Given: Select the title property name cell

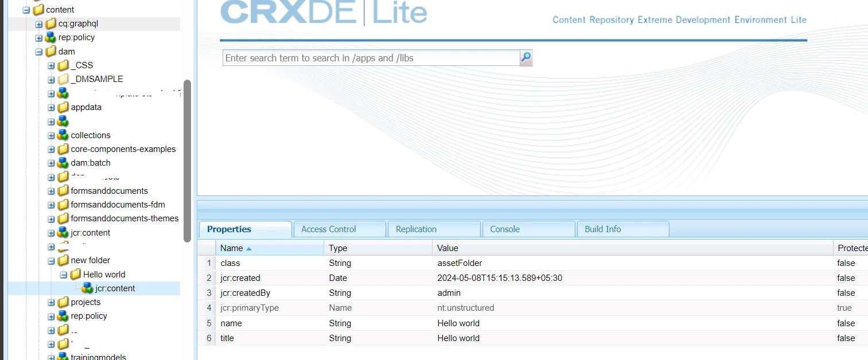Looking at the screenshot, I should 270,338.
